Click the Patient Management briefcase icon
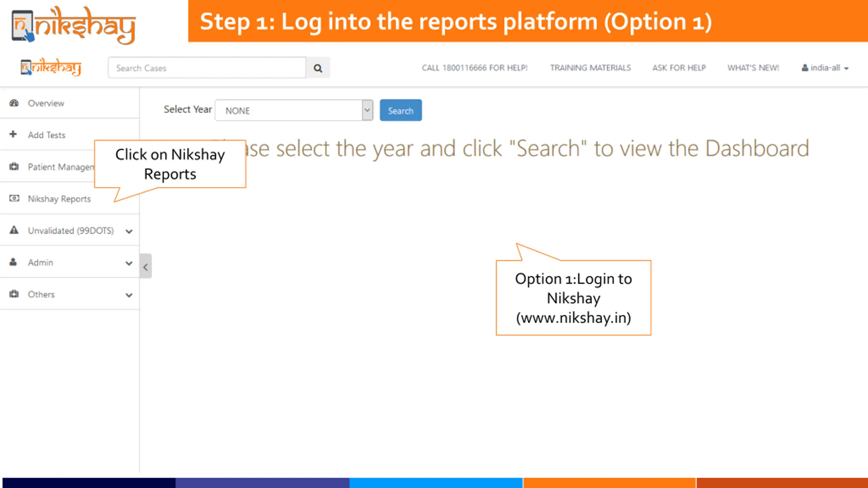The image size is (868, 488). click(x=14, y=166)
